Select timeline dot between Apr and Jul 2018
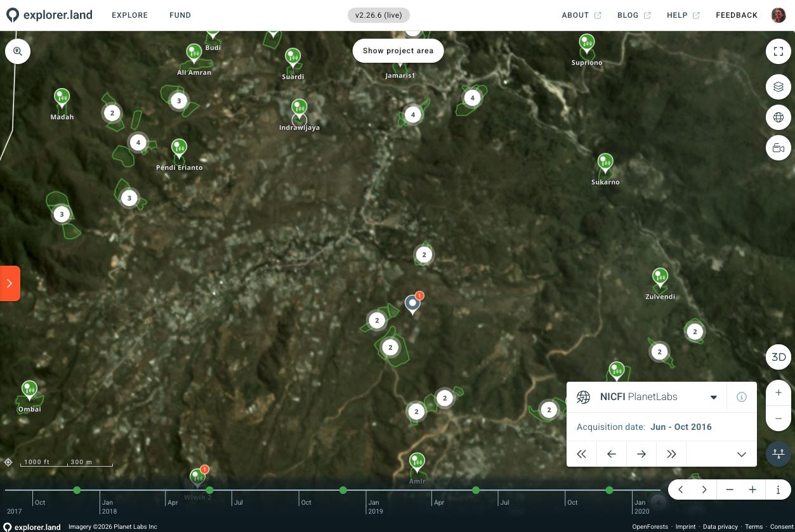 pyautogui.click(x=209, y=490)
